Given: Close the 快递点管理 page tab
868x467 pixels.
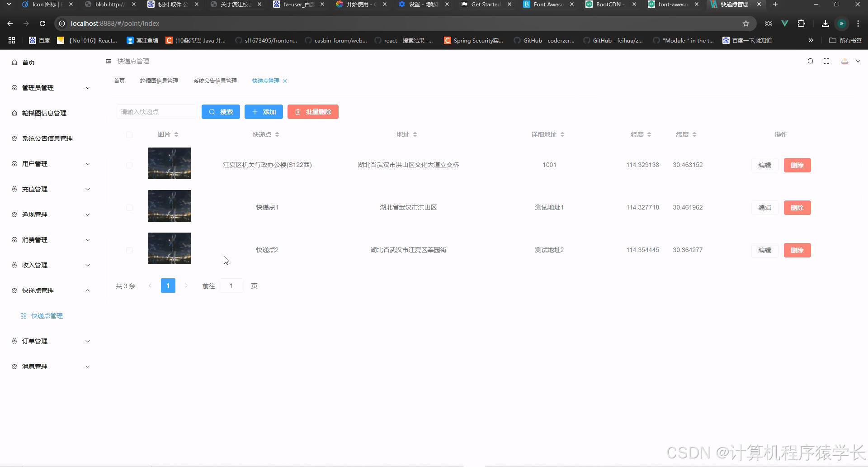Looking at the screenshot, I should click(x=285, y=81).
